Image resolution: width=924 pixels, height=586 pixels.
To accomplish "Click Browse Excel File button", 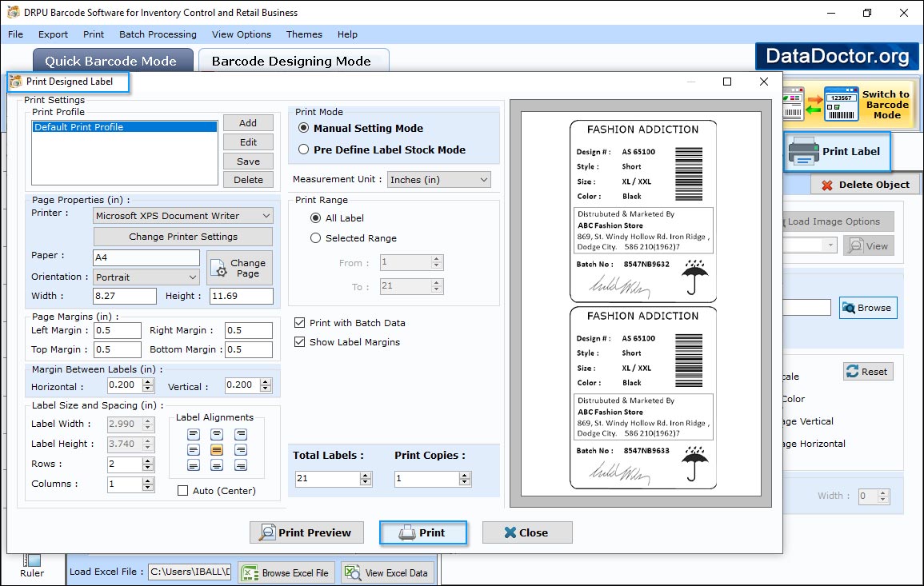I will coord(287,573).
